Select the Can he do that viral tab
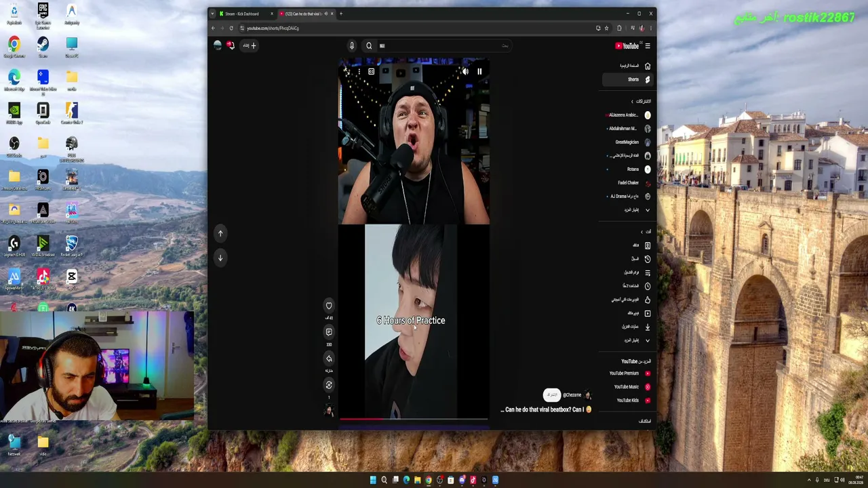 [x=307, y=14]
